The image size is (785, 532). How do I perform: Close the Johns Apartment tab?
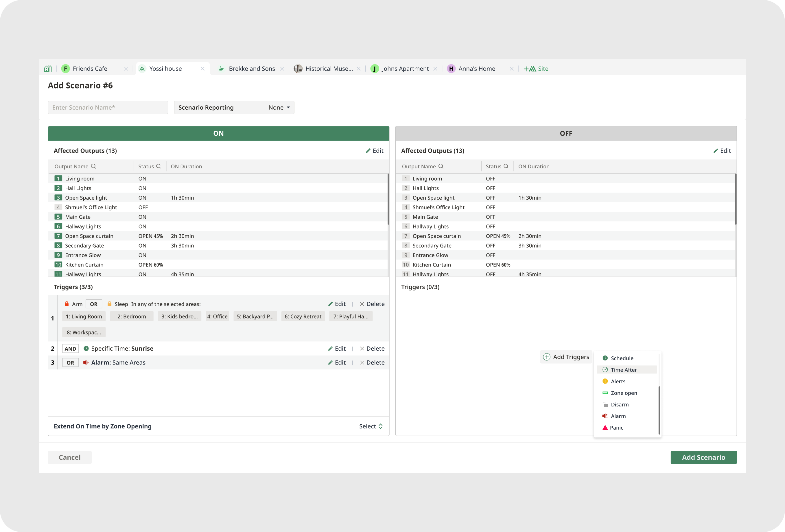[x=435, y=69]
